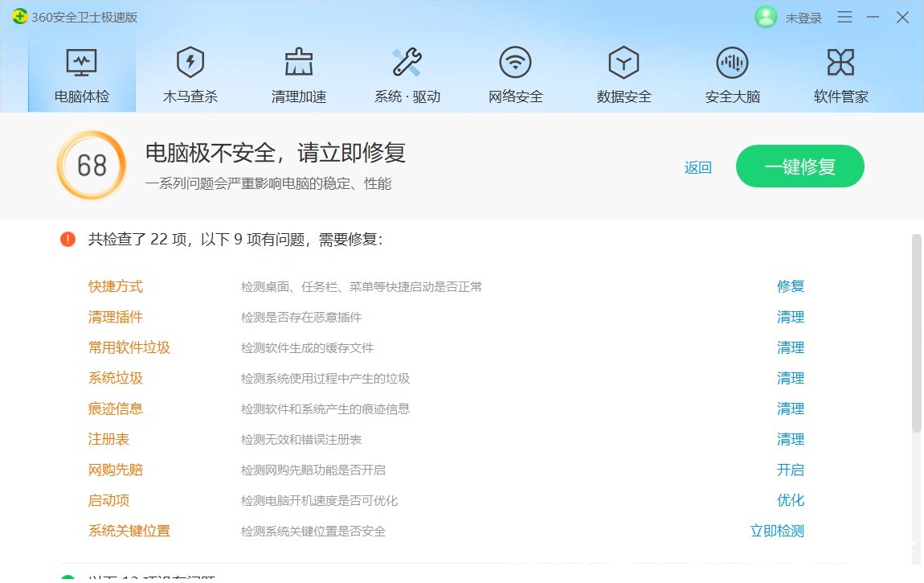Click the red warning exclamation icon

point(67,240)
